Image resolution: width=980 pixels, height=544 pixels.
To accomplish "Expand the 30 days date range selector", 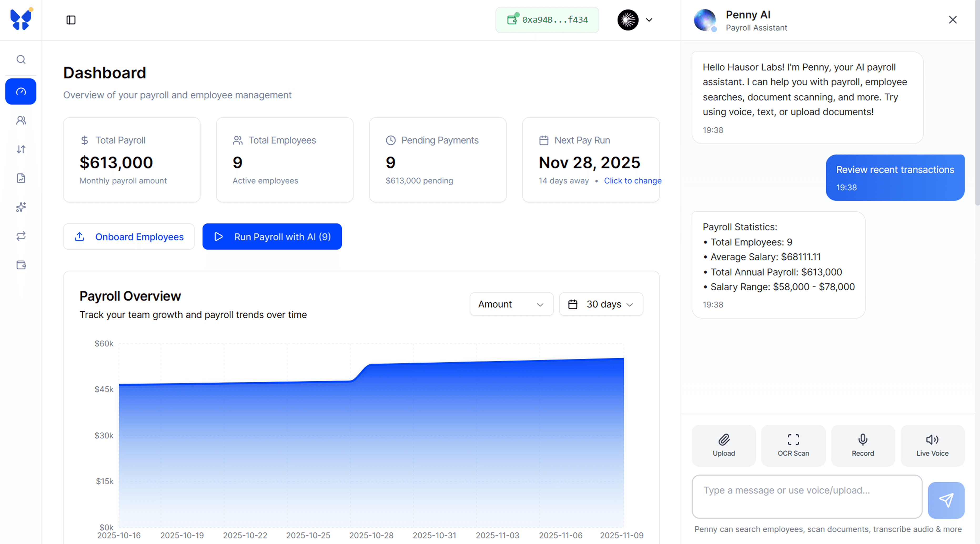I will (x=600, y=304).
